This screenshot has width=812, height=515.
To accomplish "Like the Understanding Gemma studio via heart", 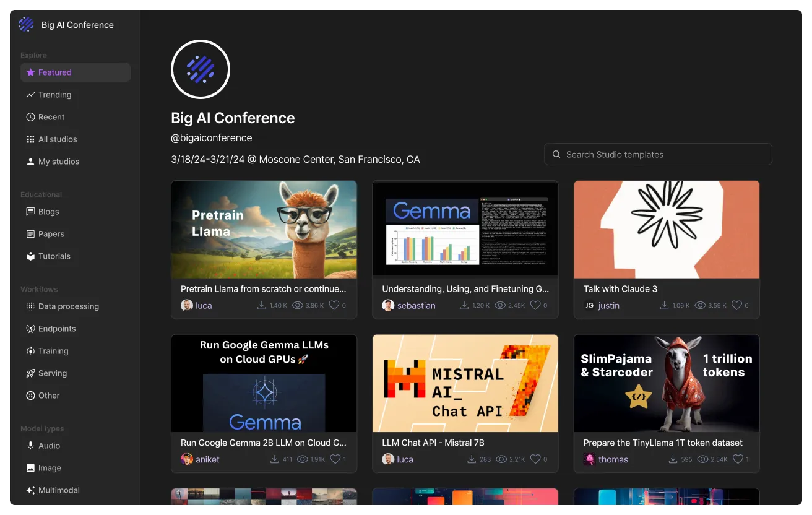I will pyautogui.click(x=535, y=305).
